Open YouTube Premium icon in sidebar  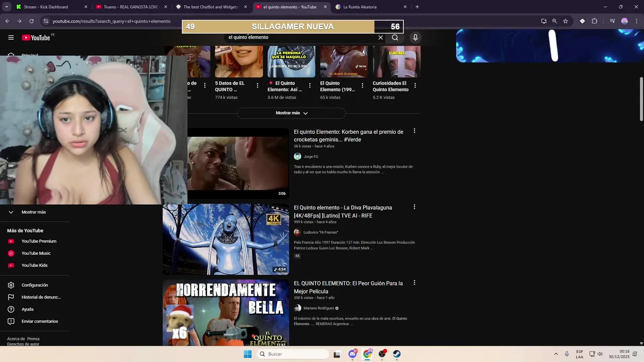point(11,241)
